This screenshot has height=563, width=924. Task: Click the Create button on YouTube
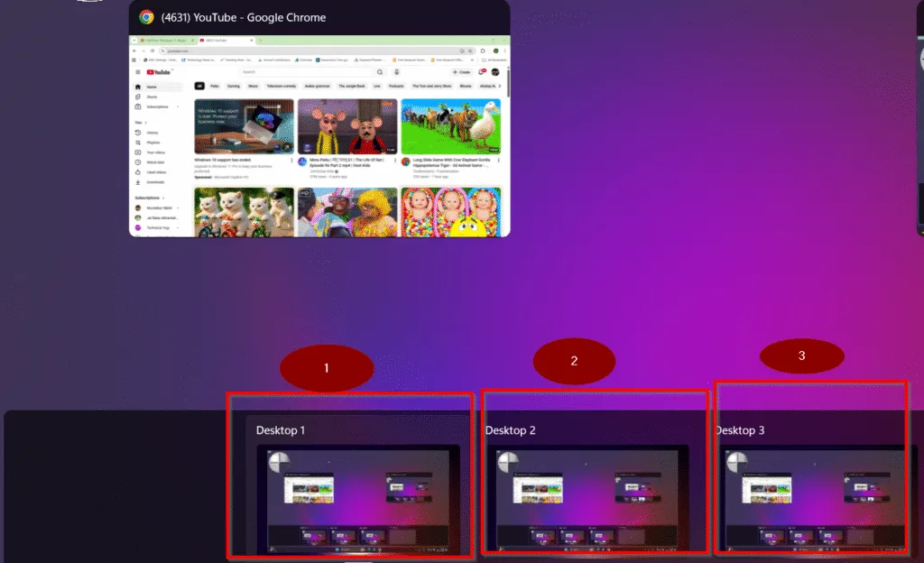(x=461, y=71)
